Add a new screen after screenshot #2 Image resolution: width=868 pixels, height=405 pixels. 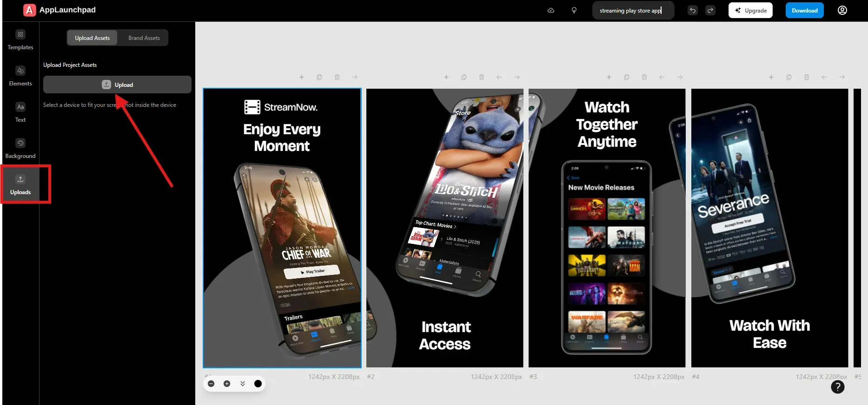coord(446,77)
